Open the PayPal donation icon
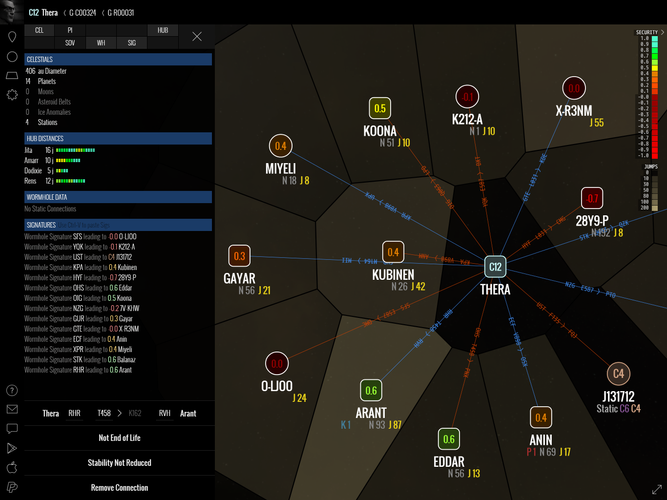Image resolution: width=667 pixels, height=500 pixels. pos(12,487)
